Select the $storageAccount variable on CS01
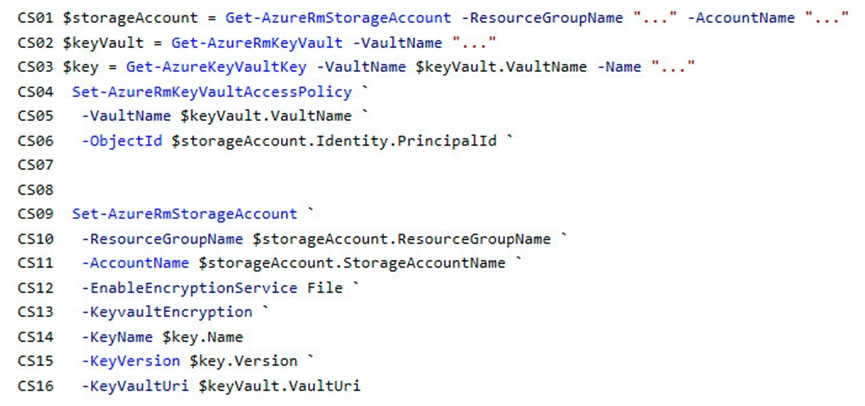The image size is (865, 406). (130, 18)
